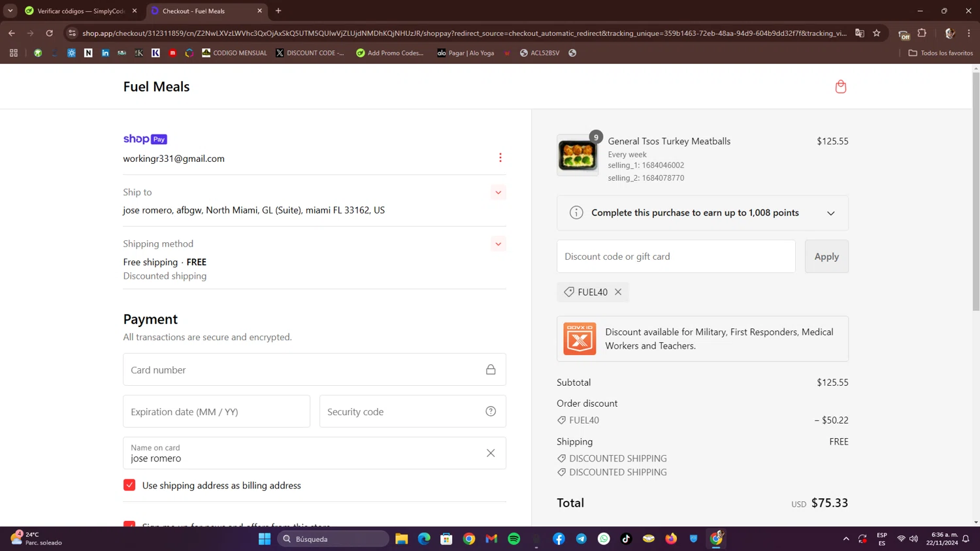Open the weather widget on taskbar
Image resolution: width=980 pixels, height=551 pixels.
36,539
